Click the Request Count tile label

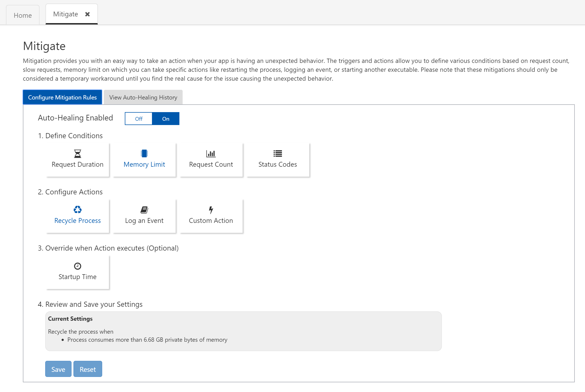tap(211, 164)
